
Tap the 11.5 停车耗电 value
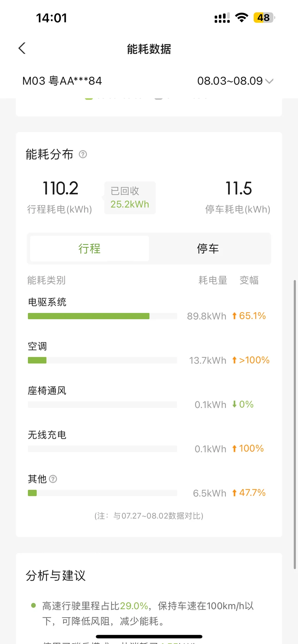point(238,188)
